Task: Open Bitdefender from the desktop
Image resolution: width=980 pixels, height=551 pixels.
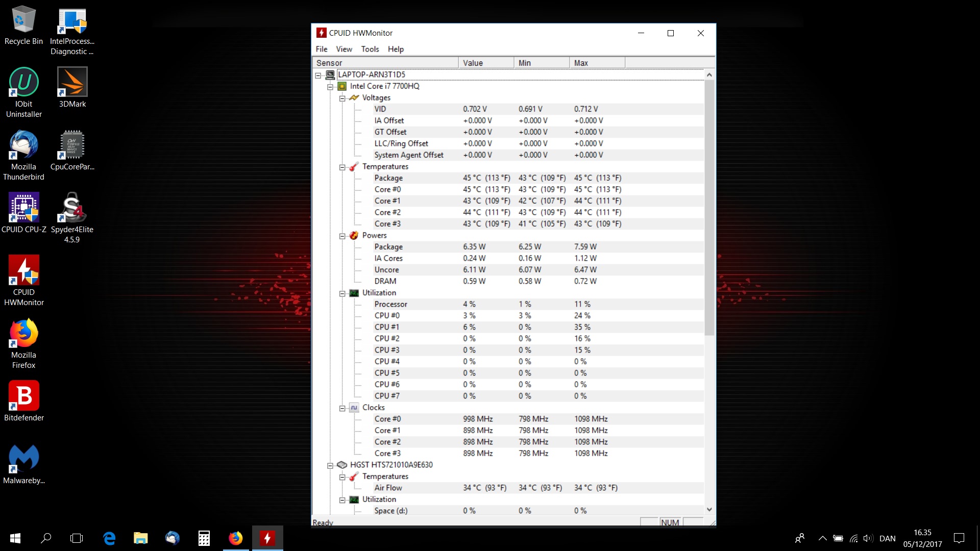Action: click(23, 396)
